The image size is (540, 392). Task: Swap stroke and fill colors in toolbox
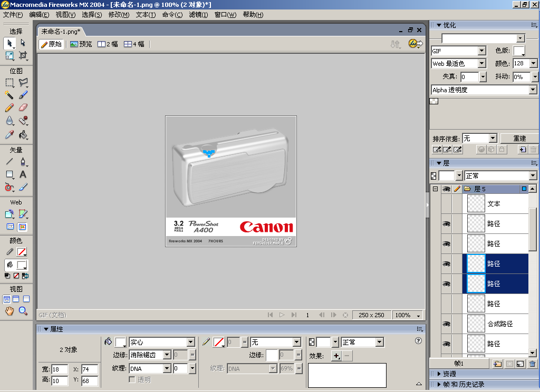tap(25, 276)
